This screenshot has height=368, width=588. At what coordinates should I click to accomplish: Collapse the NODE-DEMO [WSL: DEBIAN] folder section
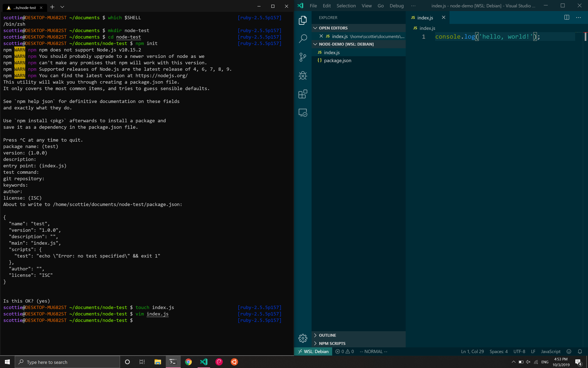click(358, 44)
